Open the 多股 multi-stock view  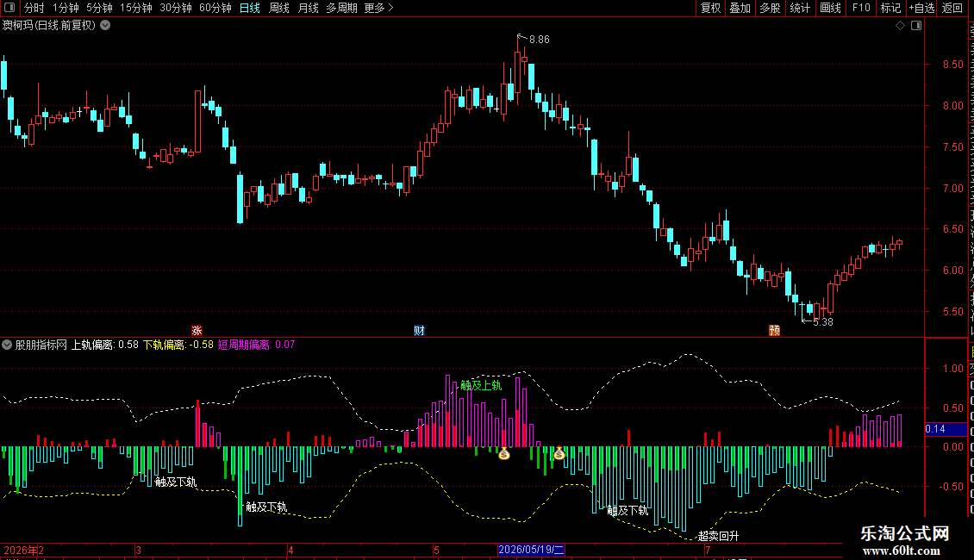[771, 8]
